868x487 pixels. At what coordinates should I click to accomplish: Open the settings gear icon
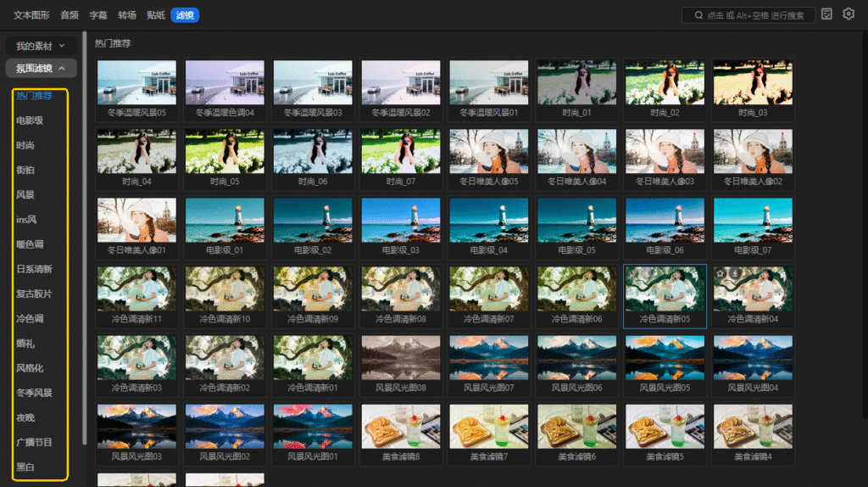(849, 14)
